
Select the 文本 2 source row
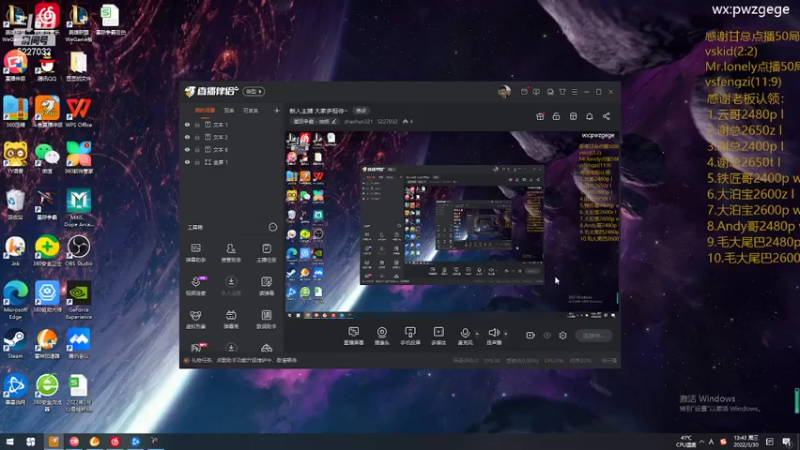tap(232, 137)
